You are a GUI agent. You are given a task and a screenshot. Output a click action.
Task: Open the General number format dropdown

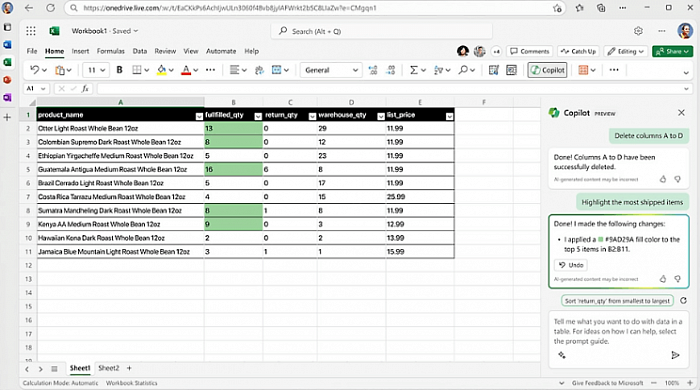(330, 70)
